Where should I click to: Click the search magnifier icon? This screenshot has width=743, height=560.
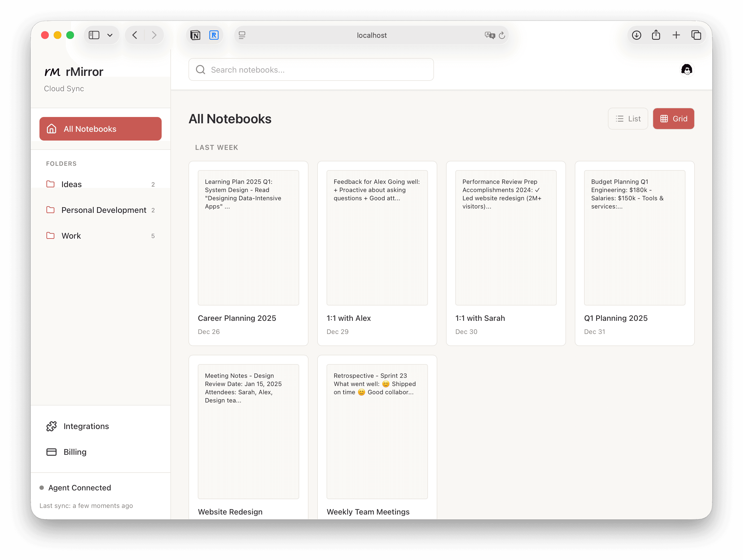pyautogui.click(x=201, y=70)
